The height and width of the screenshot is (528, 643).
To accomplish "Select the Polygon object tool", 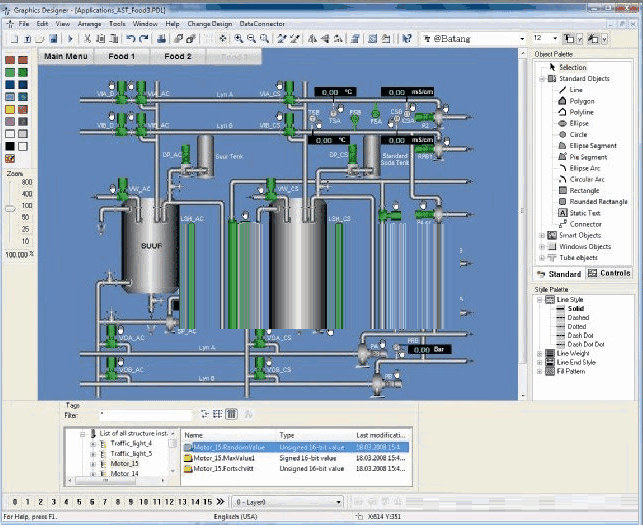I will [x=581, y=101].
